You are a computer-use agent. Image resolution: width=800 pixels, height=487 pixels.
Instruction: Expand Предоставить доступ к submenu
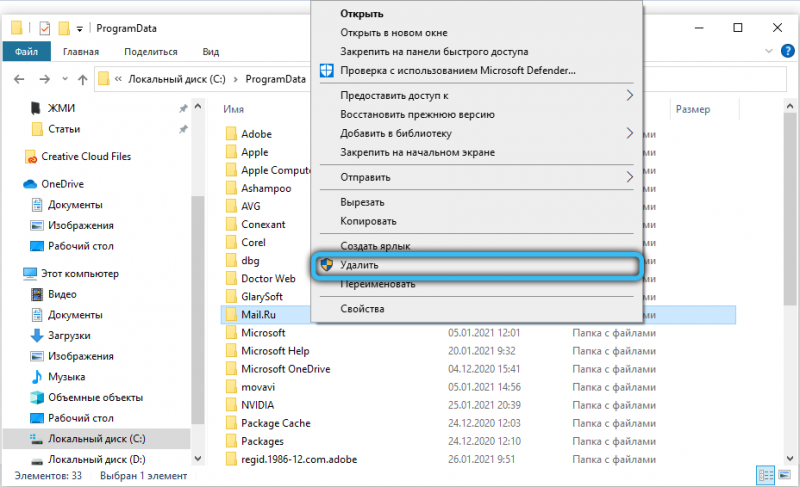[477, 95]
